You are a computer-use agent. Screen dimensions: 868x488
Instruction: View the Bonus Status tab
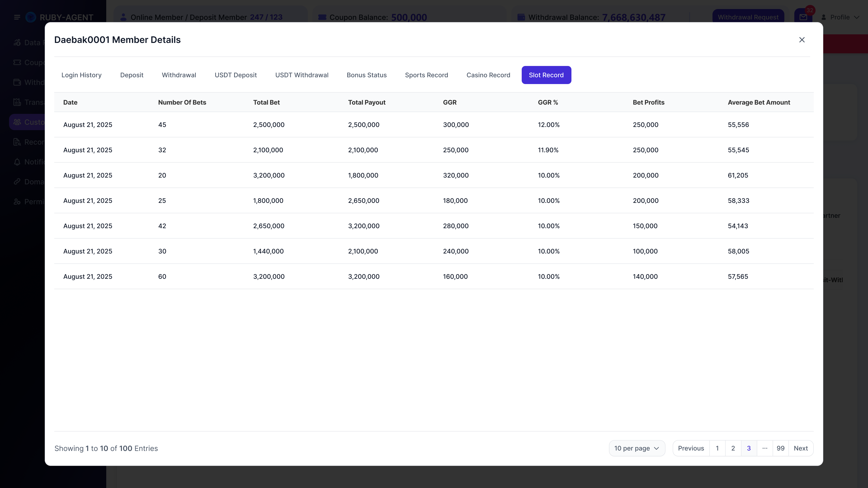click(x=367, y=75)
